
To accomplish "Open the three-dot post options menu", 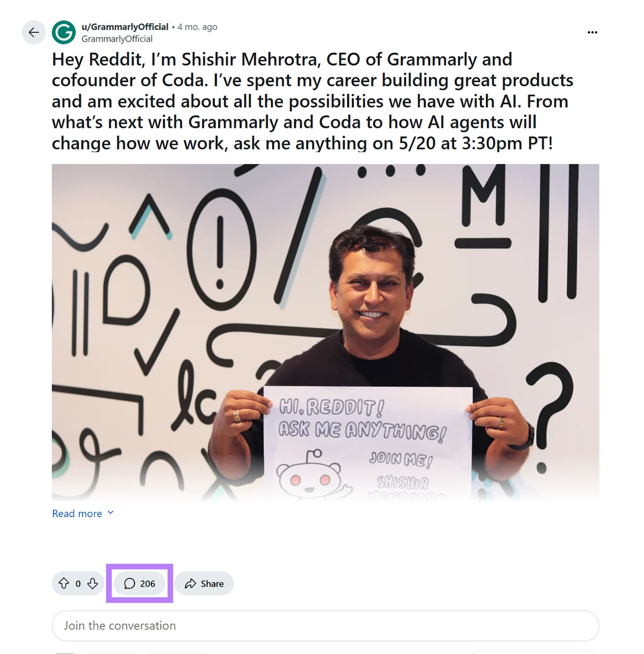I will (592, 32).
